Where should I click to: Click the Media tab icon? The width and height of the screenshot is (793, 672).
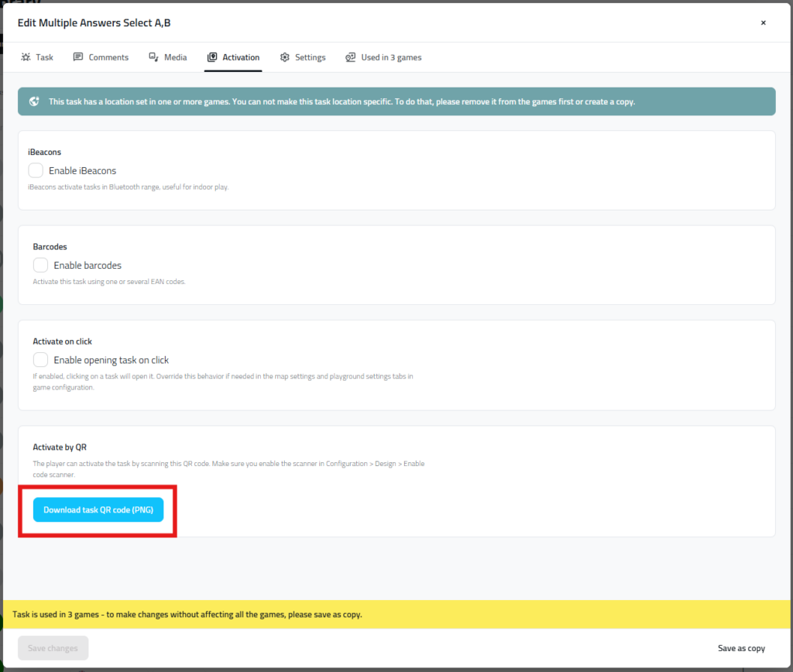point(154,57)
